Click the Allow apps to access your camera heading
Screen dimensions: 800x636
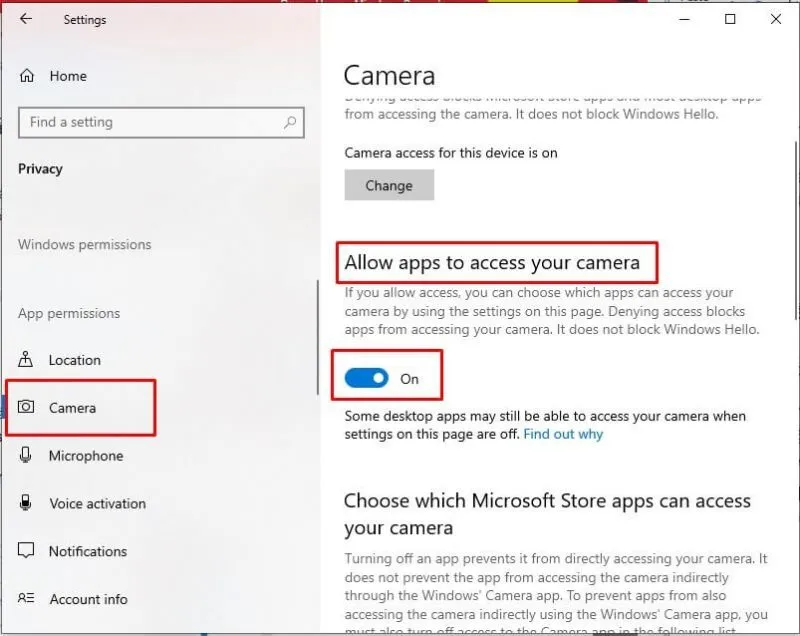(492, 262)
